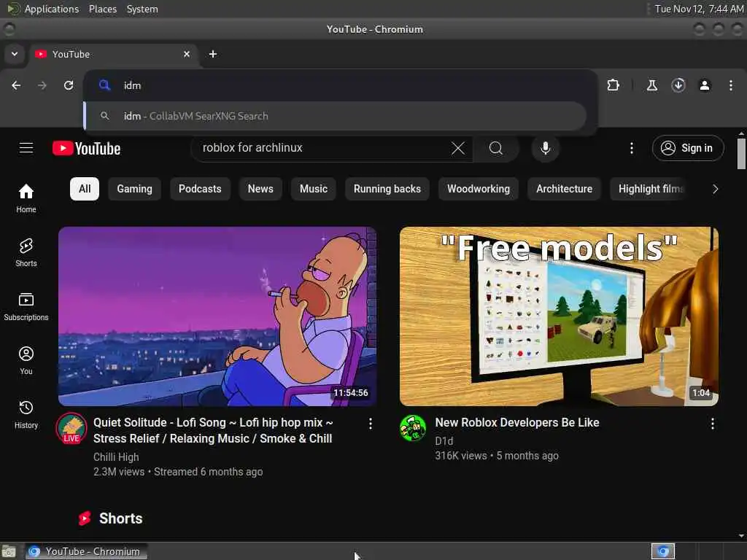The width and height of the screenshot is (747, 560).
Task: Open the You section in sidebar
Action: (x=26, y=360)
